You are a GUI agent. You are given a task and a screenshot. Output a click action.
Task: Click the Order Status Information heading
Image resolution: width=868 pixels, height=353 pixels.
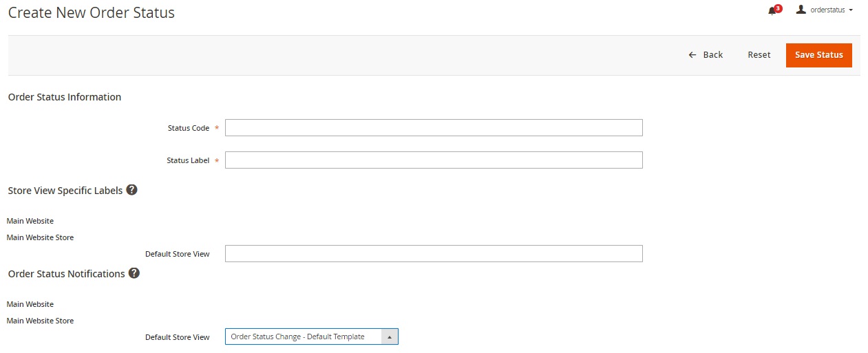(65, 97)
